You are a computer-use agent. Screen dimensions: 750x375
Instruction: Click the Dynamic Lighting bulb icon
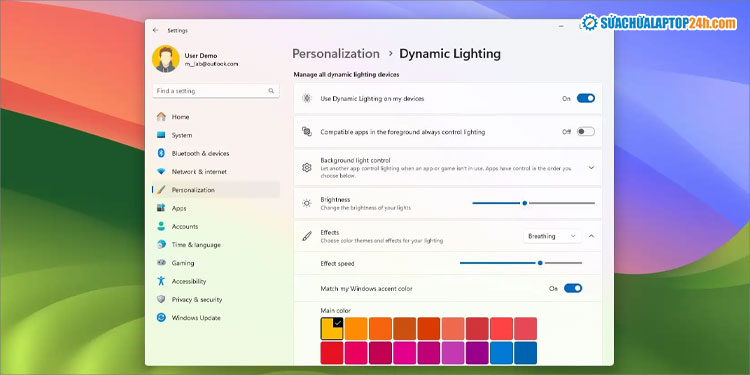[x=307, y=99]
